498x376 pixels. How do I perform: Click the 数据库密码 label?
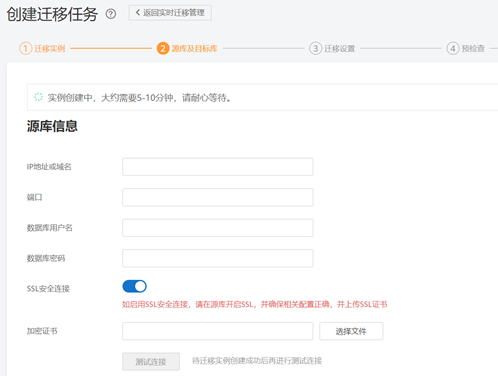[46, 258]
